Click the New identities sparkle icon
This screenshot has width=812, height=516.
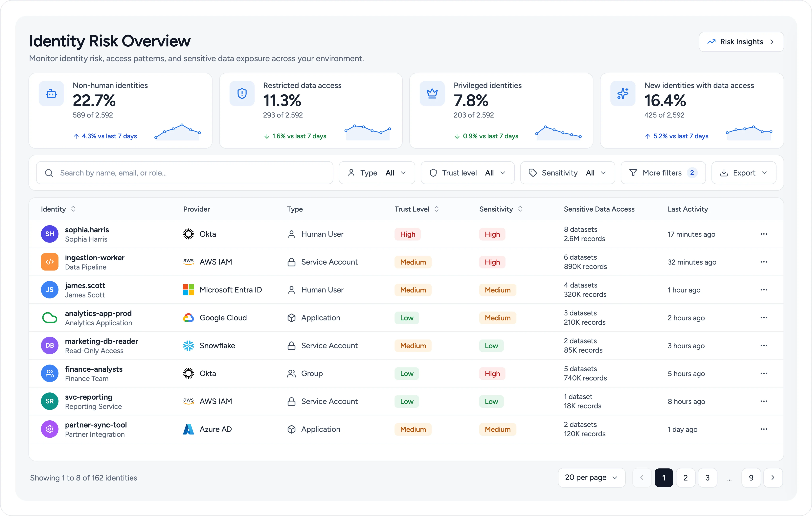click(623, 93)
